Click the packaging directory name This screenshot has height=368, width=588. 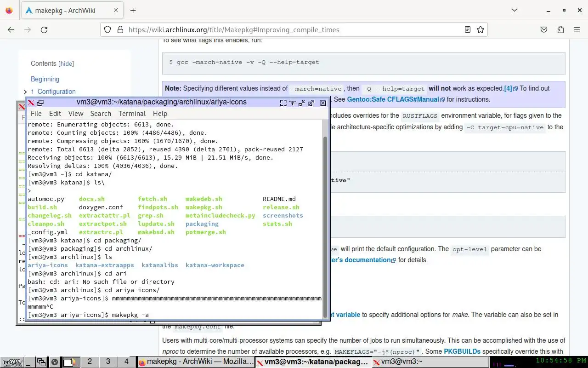(x=202, y=224)
